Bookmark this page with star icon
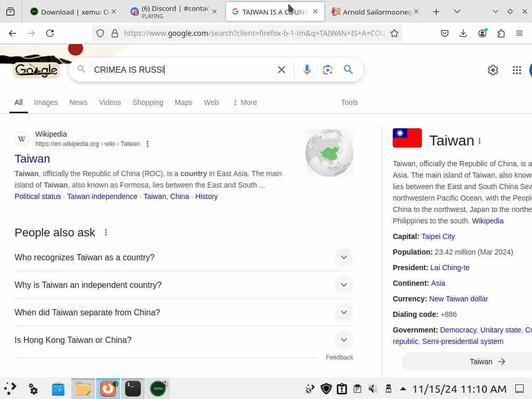The image size is (532, 399). 394,33
